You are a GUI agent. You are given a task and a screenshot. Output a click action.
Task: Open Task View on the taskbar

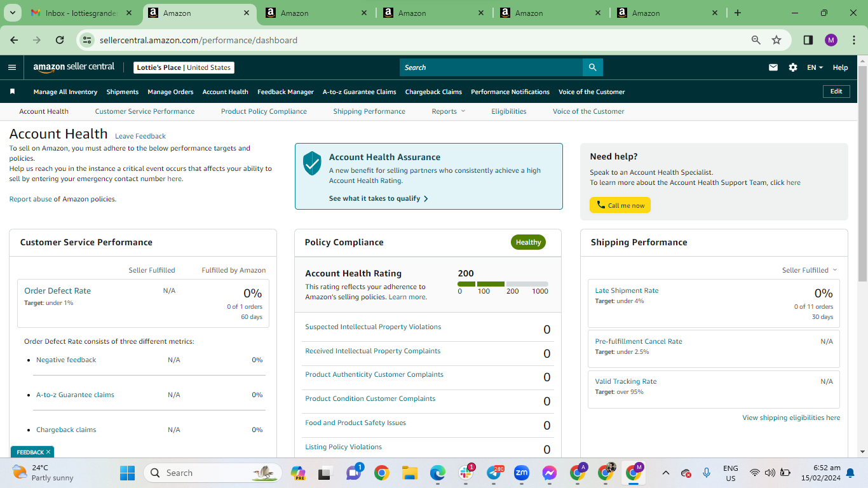(x=325, y=473)
